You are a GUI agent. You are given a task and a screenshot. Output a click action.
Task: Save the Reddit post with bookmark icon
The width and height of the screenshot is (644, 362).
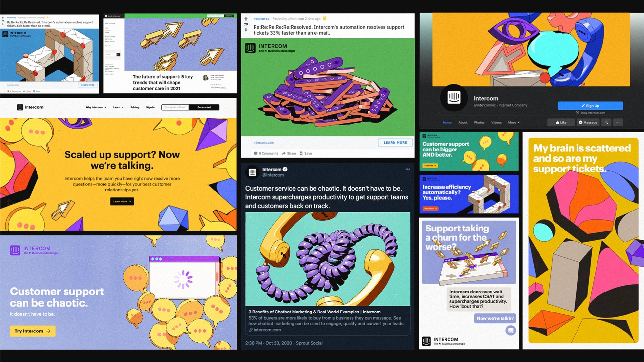(306, 153)
